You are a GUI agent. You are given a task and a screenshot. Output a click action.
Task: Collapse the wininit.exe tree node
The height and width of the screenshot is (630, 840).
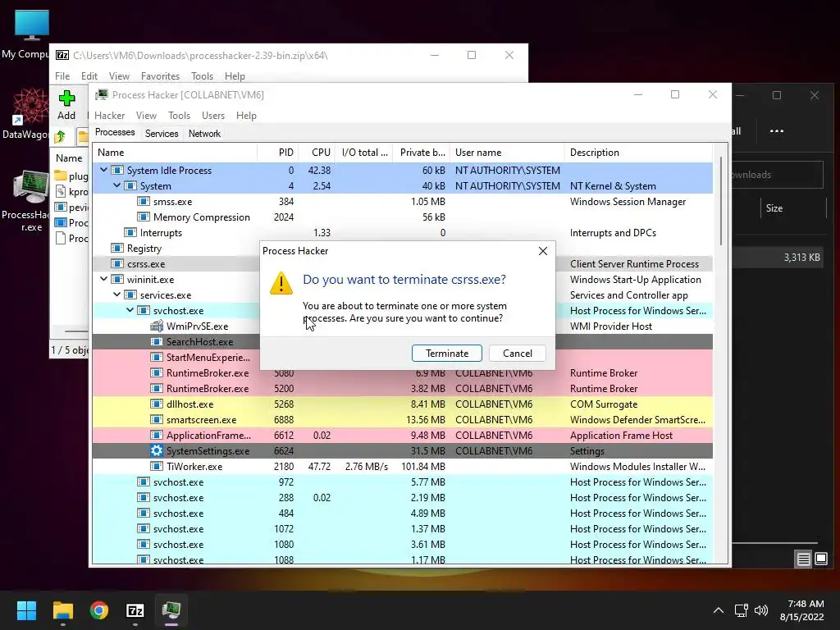point(104,279)
